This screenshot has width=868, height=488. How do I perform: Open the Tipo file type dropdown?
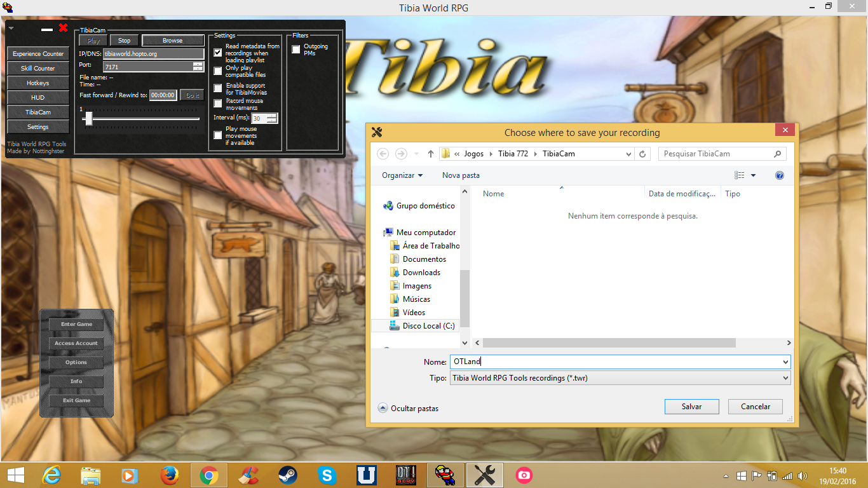pos(785,378)
